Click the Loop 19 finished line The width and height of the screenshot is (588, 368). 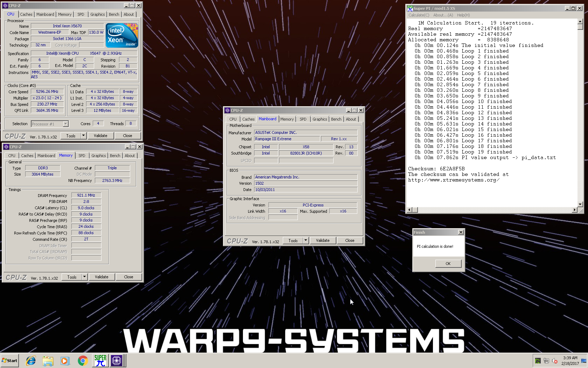click(x=463, y=152)
